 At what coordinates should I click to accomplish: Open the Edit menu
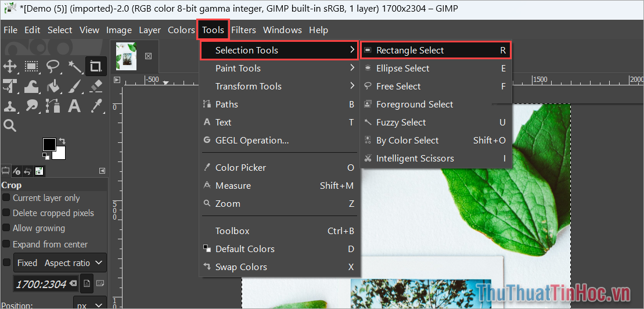[33, 30]
